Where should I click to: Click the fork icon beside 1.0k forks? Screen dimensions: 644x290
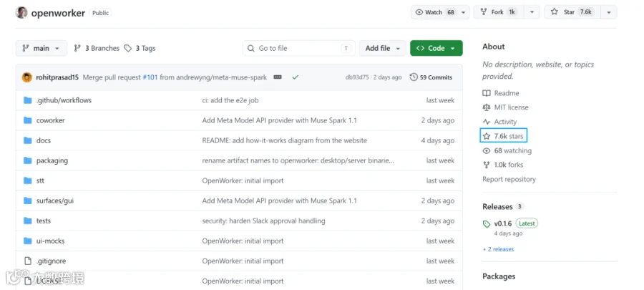(x=487, y=165)
